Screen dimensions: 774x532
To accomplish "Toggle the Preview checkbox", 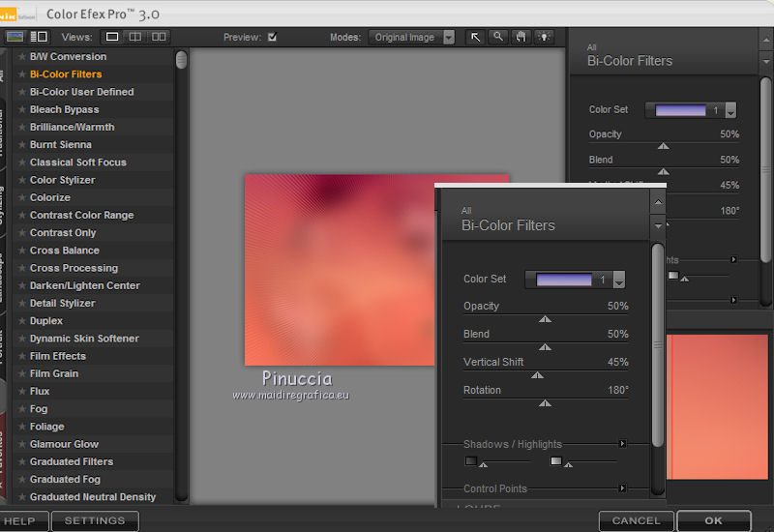I will tap(272, 37).
